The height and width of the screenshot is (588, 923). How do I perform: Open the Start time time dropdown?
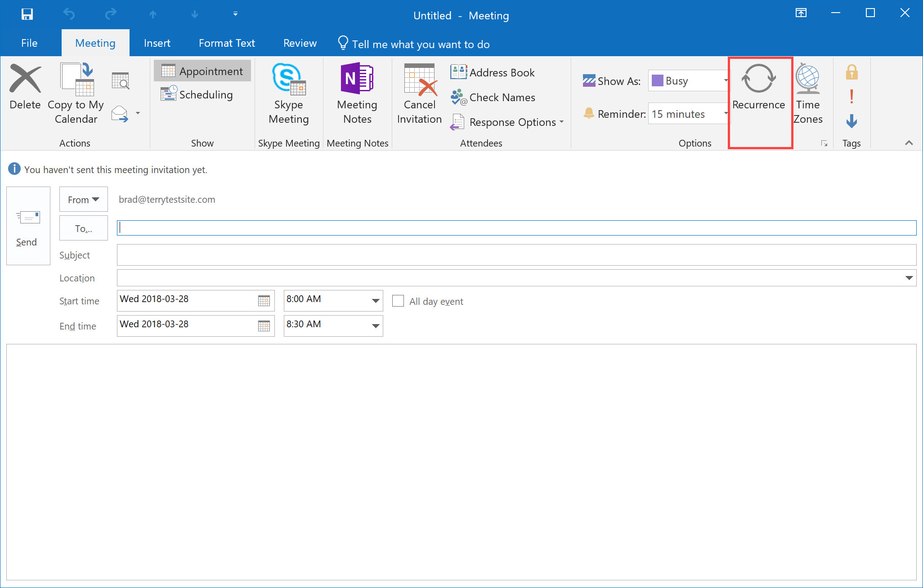[x=376, y=300]
